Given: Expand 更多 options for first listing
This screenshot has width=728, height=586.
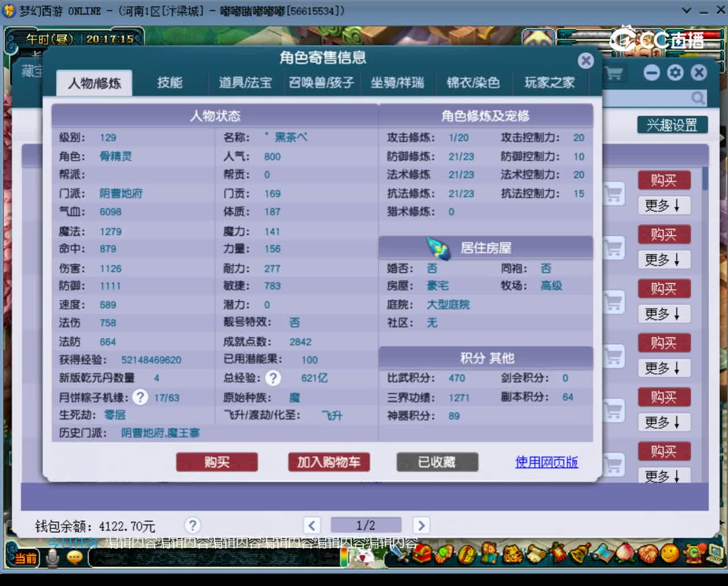Looking at the screenshot, I should 663,205.
